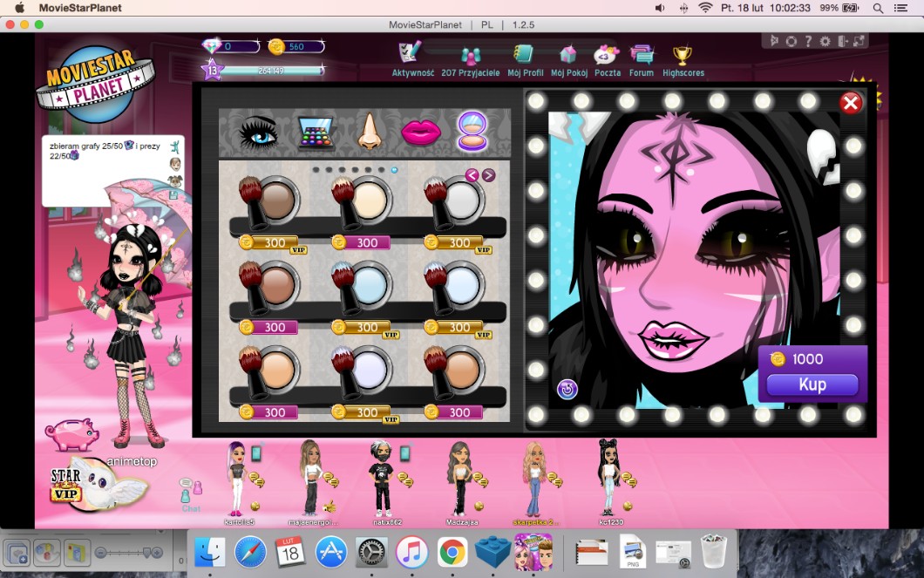
Task: Go to next page of blush colors
Action: tap(488, 175)
